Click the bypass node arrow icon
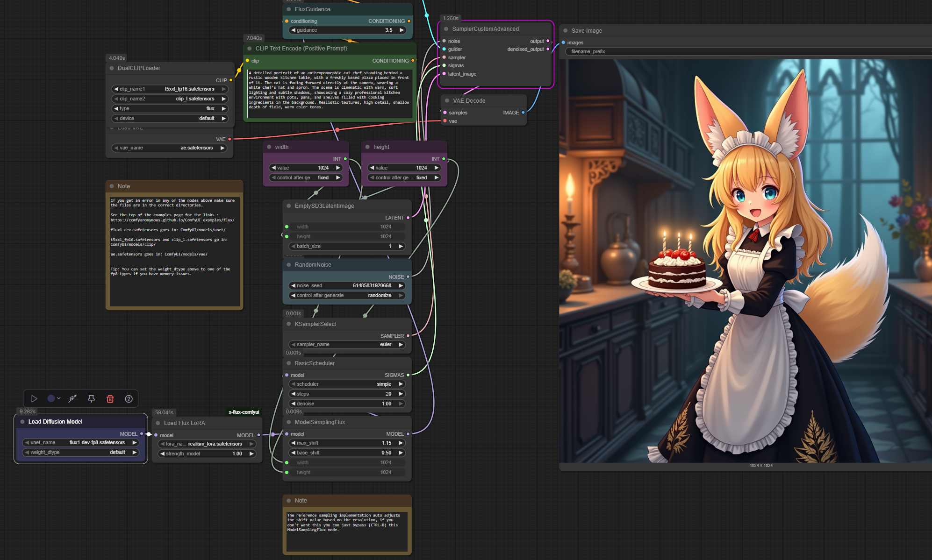 point(72,398)
